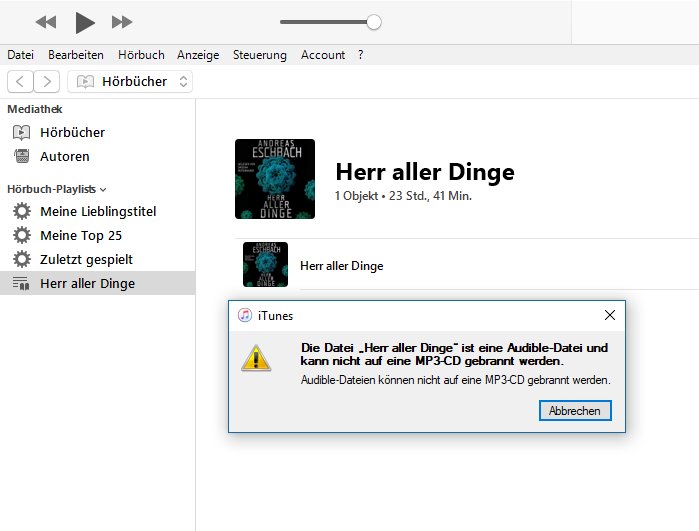Open the Steuerung menu
Image resolution: width=699 pixels, height=531 pixels.
[259, 55]
